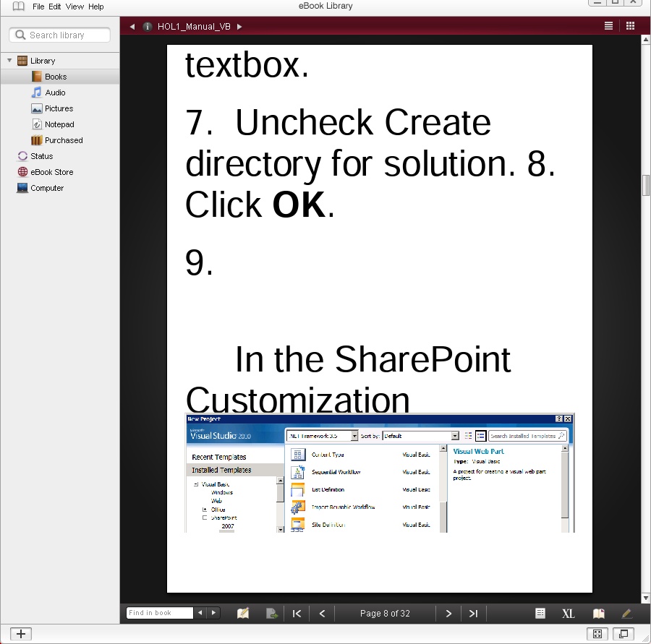
Task: Go to the next page
Action: (448, 614)
